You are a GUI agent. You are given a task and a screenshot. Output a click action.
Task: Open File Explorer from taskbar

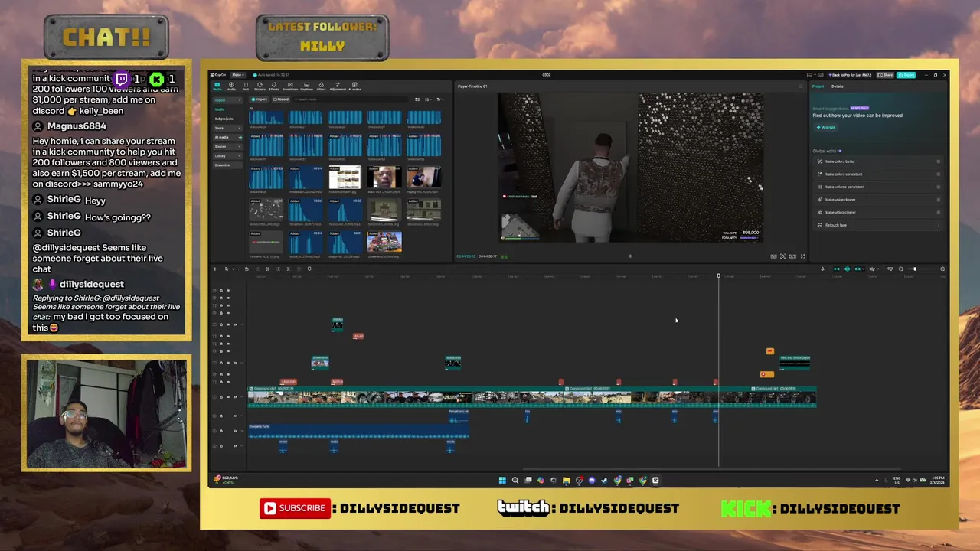pos(566,480)
